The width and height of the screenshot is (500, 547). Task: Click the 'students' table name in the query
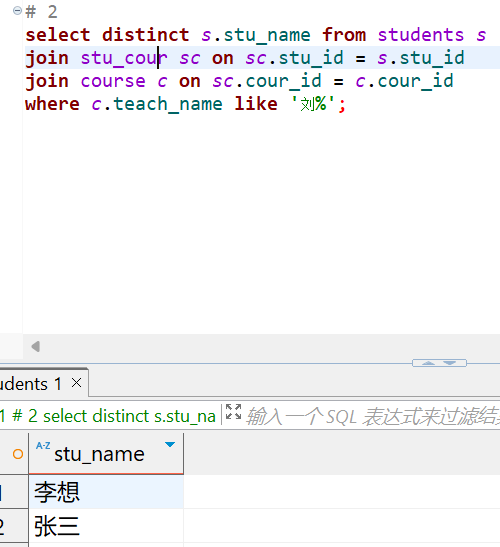tap(421, 35)
